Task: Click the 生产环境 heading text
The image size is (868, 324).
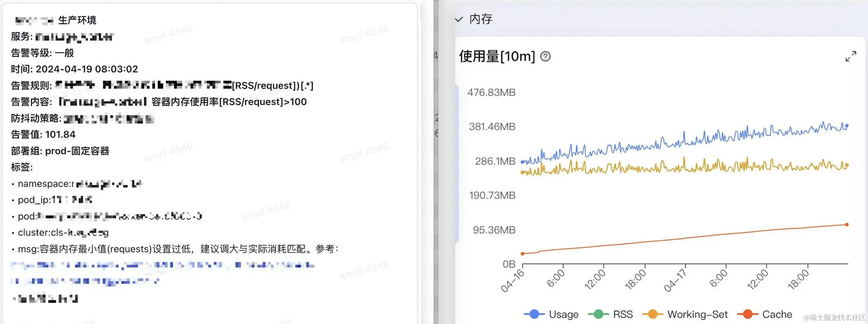Action: click(77, 20)
